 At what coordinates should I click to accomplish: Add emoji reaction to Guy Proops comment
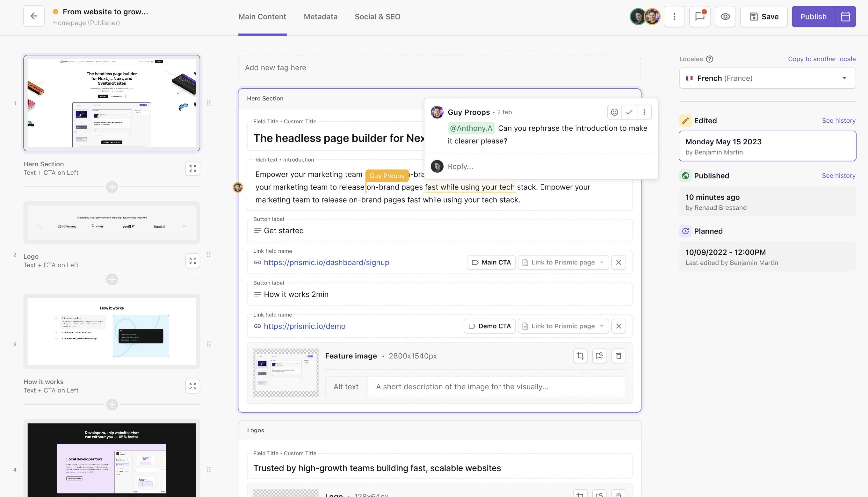(x=614, y=112)
